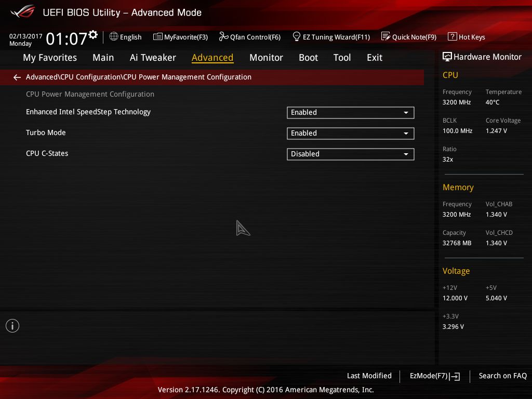Screen dimensions: 532x399
Task: Select the Exit tab
Action: 375,58
